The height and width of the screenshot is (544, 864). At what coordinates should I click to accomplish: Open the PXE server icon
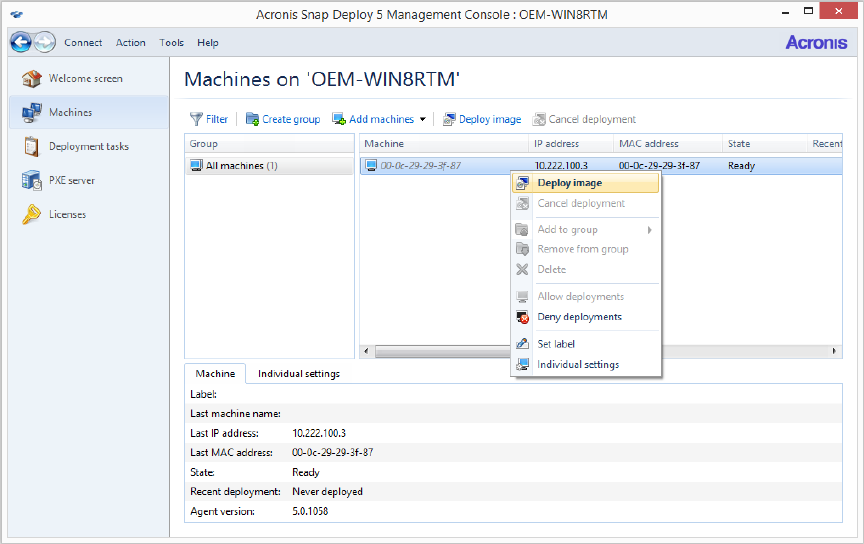[x=31, y=180]
